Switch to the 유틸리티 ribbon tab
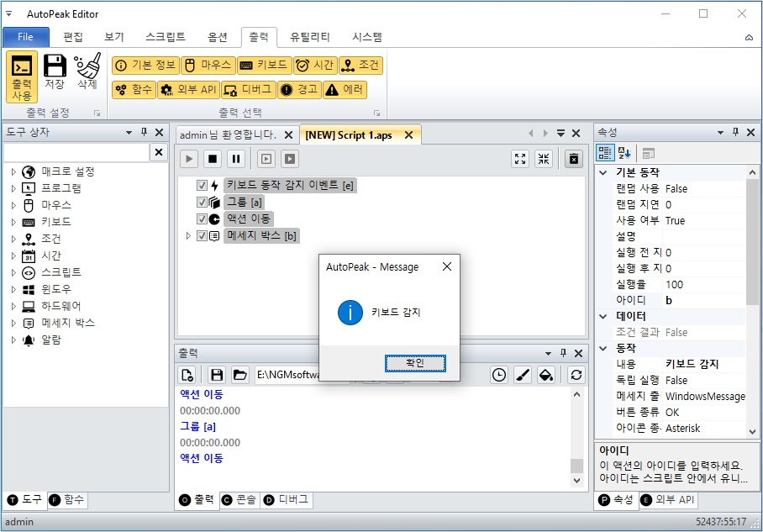 pos(310,37)
